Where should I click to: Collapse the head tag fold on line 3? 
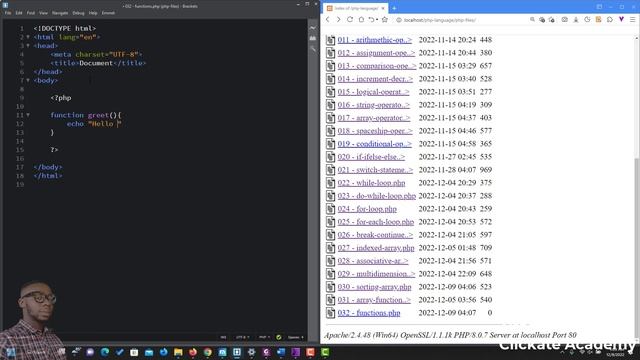click(28, 46)
